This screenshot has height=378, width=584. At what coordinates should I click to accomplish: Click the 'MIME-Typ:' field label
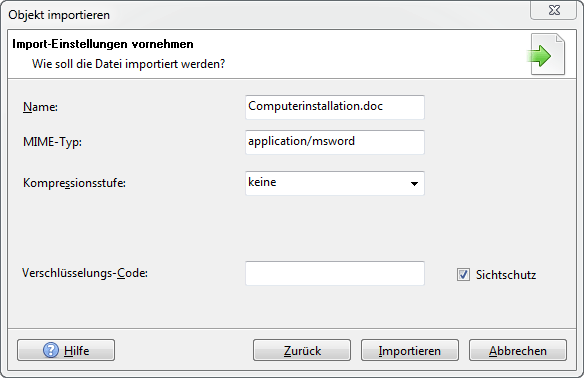[52, 142]
